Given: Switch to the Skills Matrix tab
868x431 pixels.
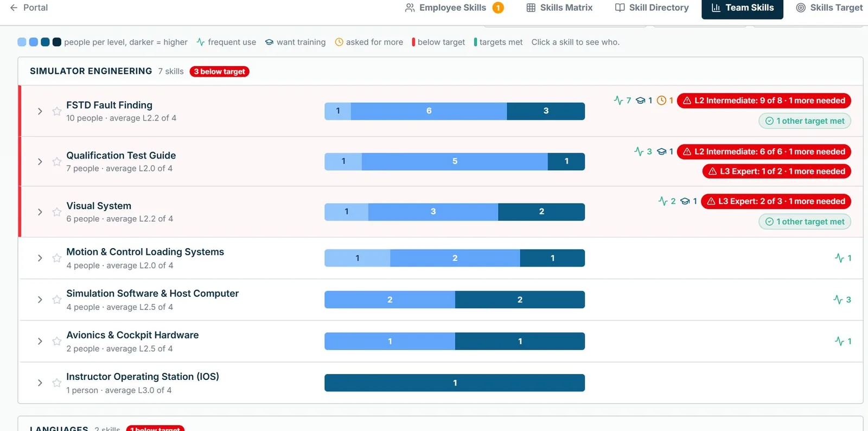Looking at the screenshot, I should (x=559, y=8).
